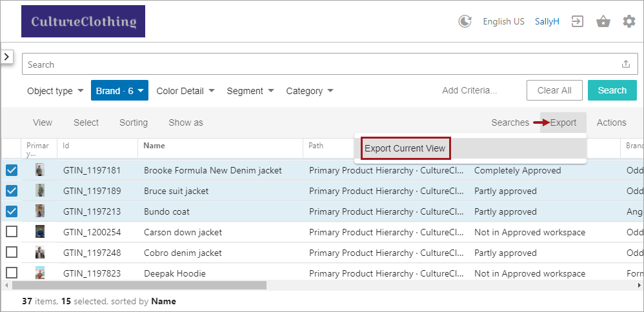Click the Cobro denim jacket name
Screen dimensions: 644x312
point(183,253)
